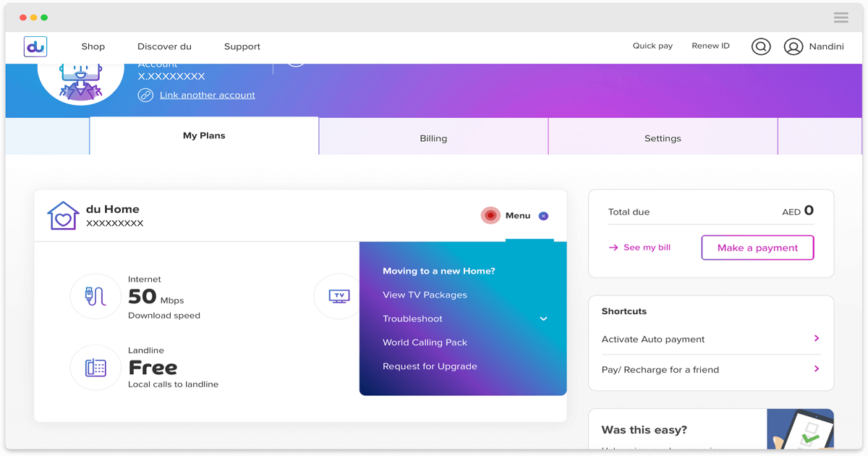Click chevron beside Pay/ Recharge for a friend
Image resolution: width=868 pixels, height=456 pixels.
tap(817, 368)
